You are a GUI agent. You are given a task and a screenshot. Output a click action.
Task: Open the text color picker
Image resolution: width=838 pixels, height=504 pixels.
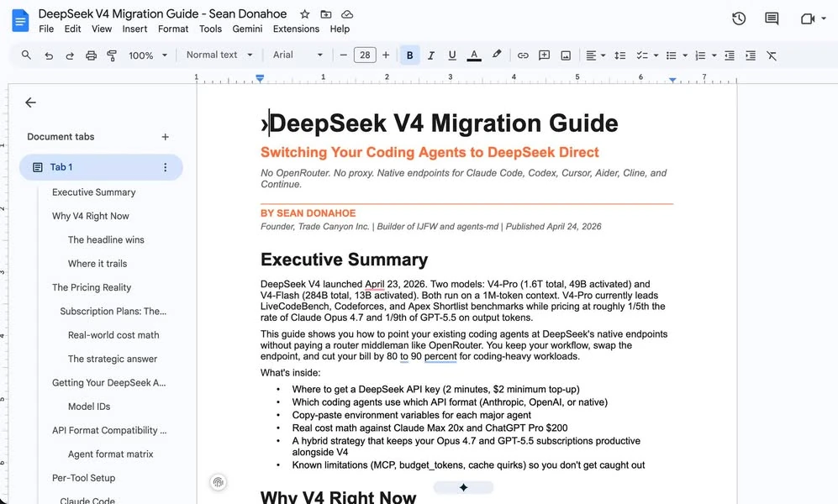coord(473,55)
